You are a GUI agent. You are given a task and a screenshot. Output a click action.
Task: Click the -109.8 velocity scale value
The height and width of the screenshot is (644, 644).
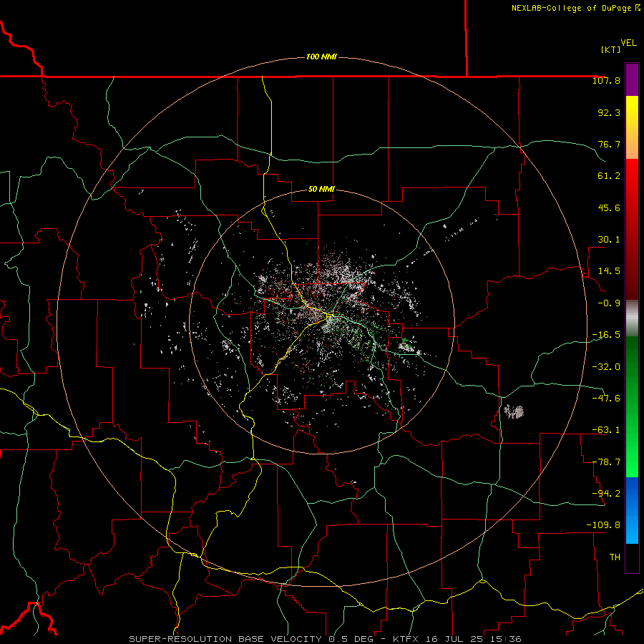[x=603, y=525]
